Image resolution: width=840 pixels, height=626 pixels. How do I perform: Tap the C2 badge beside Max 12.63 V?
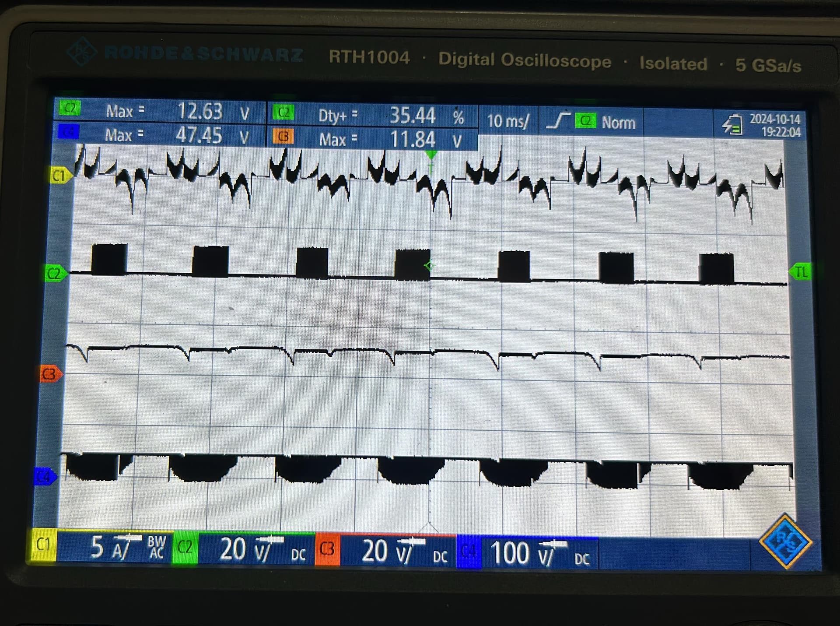pos(70,108)
